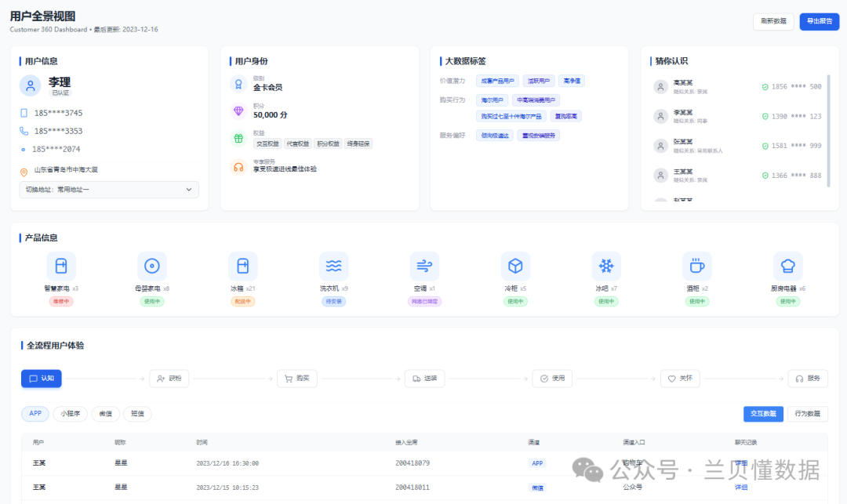Image resolution: width=847 pixels, height=504 pixels.
Task: Open the 厨房电器 x6 chef hat icon
Action: (787, 266)
